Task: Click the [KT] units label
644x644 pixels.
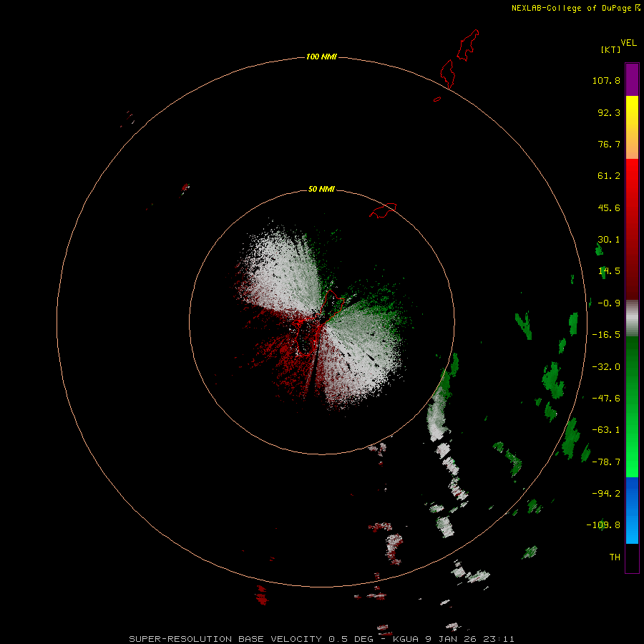Action: tap(611, 49)
